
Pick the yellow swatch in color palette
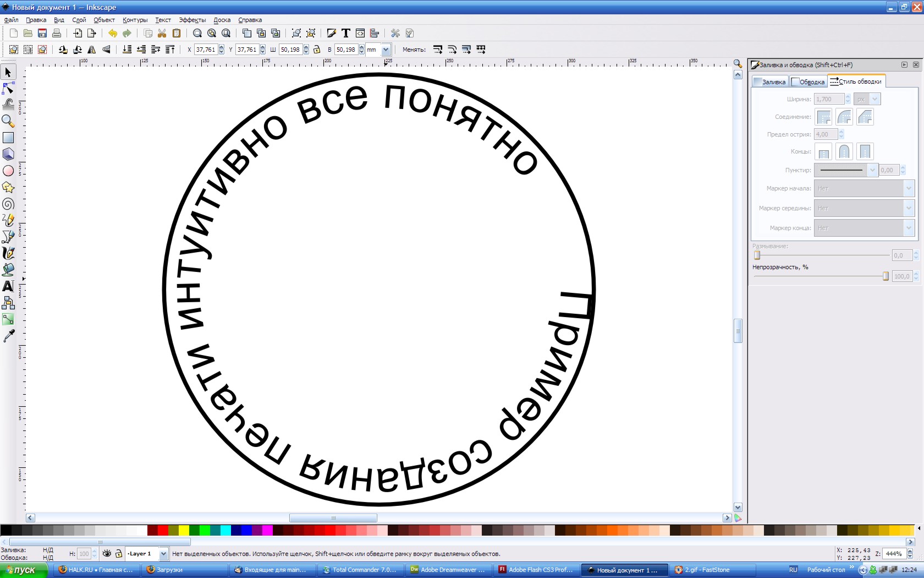pyautogui.click(x=184, y=530)
